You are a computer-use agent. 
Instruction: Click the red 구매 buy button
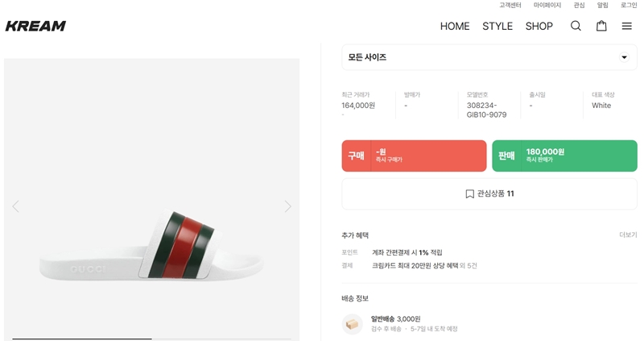(x=414, y=156)
